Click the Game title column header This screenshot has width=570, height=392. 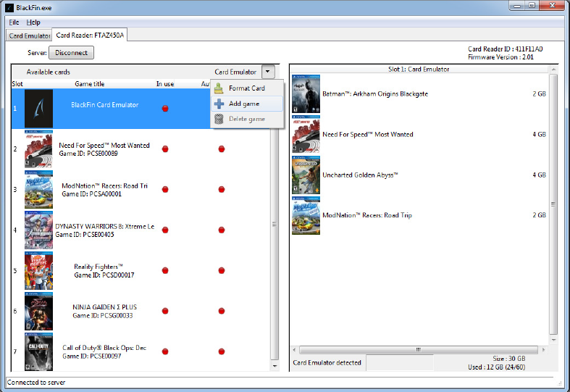point(89,84)
